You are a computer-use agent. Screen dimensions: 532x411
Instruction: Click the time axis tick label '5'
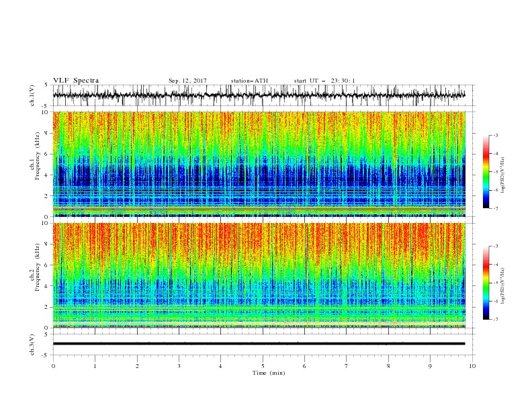pyautogui.click(x=263, y=366)
